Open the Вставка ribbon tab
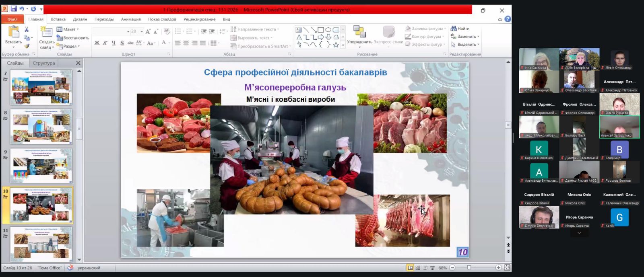The image size is (644, 277). coord(58,19)
